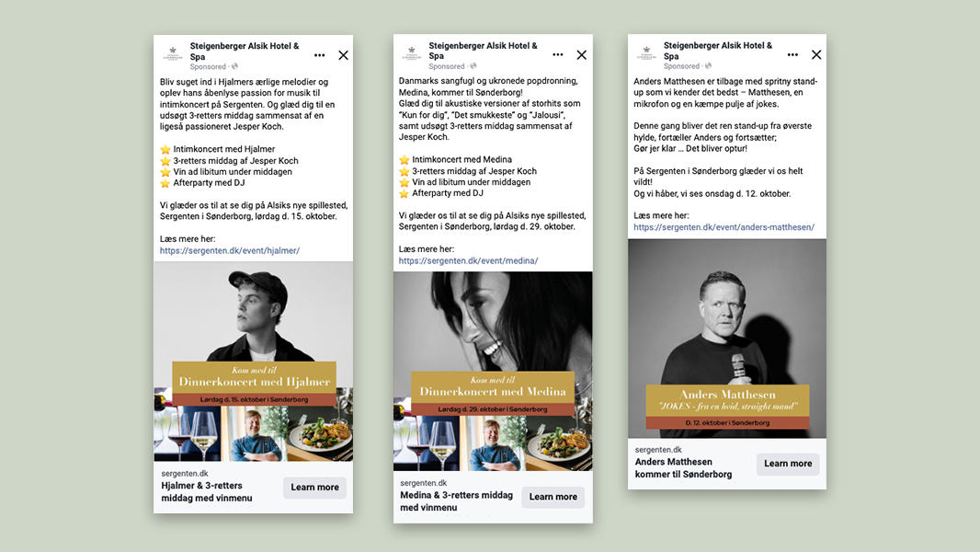Click Learn more on Medina ad
Viewport: 980px width, 552px height.
coord(553,497)
